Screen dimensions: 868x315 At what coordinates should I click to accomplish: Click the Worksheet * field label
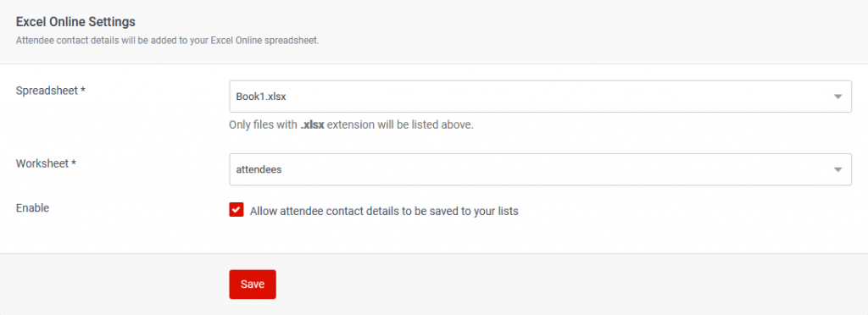coord(46,163)
